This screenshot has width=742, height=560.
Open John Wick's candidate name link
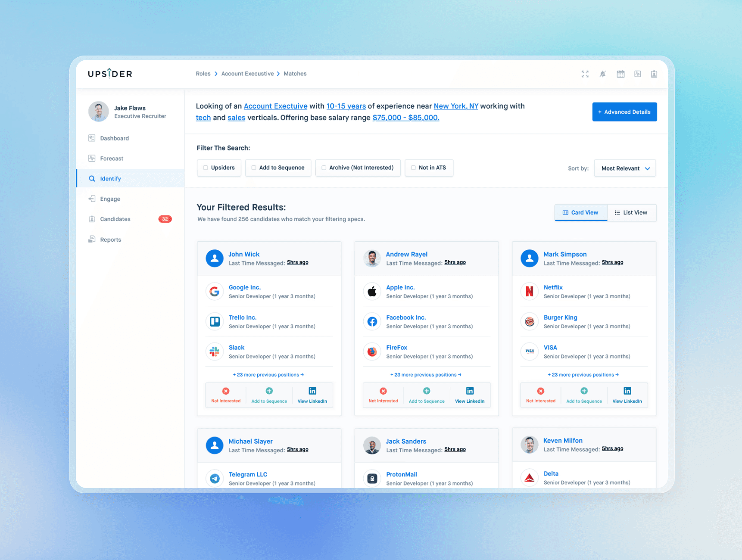point(244,254)
